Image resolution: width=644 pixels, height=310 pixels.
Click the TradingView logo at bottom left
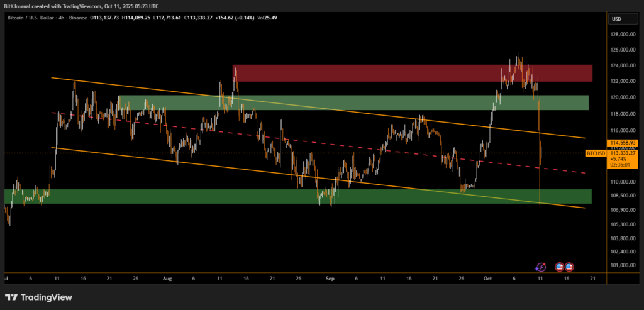39,297
